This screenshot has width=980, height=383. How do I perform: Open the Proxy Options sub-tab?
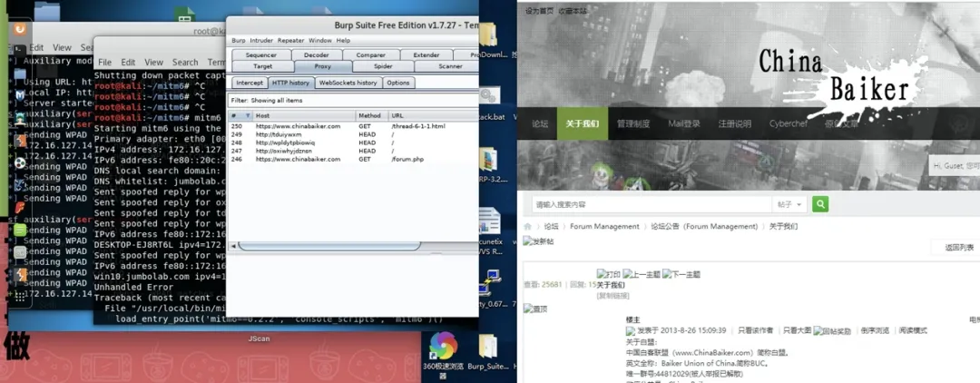397,83
